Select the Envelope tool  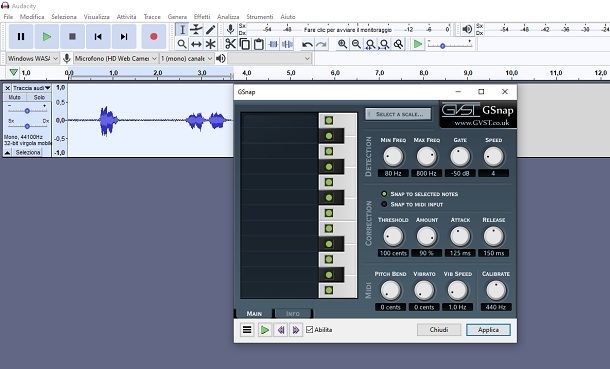click(x=196, y=30)
